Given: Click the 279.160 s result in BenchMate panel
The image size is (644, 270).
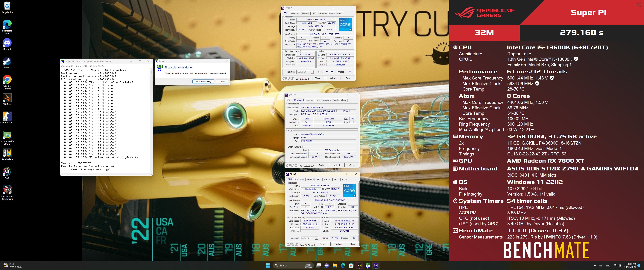Looking at the screenshot, I should 581,33.
